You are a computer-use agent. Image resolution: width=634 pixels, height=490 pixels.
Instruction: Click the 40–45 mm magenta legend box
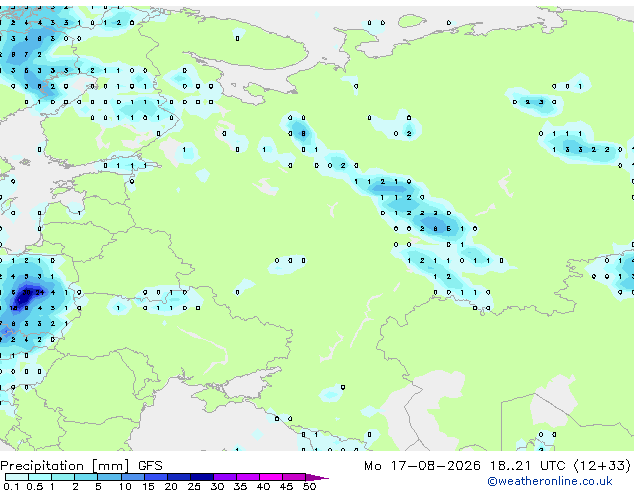pyautogui.click(x=271, y=477)
